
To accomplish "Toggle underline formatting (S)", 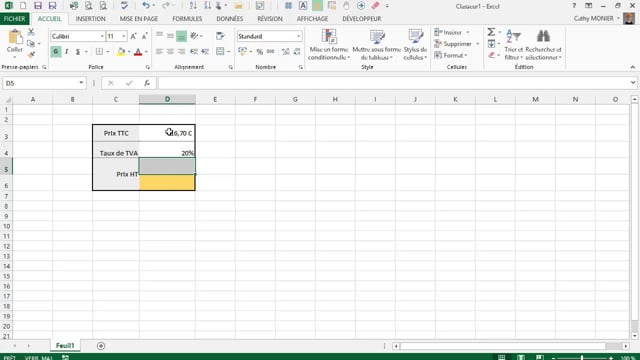I will tap(78, 51).
